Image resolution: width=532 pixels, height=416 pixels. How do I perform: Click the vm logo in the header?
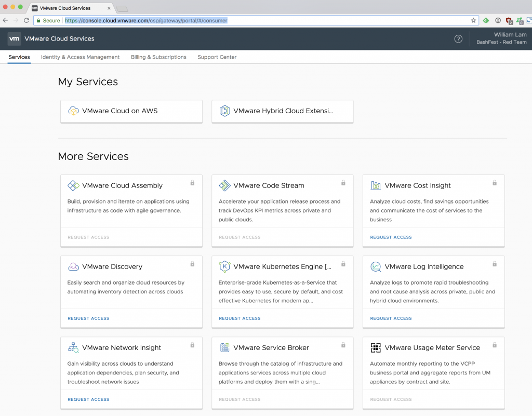[x=14, y=38]
